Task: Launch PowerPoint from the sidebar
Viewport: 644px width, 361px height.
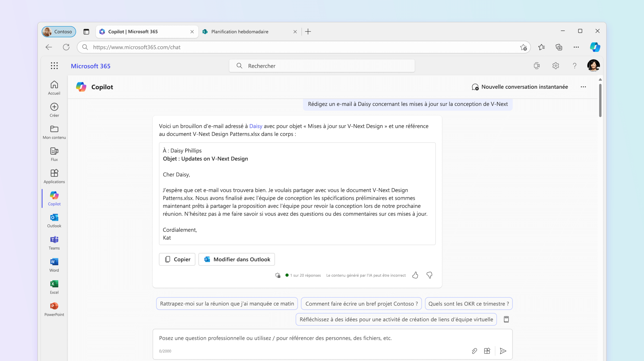Action: 54,309
